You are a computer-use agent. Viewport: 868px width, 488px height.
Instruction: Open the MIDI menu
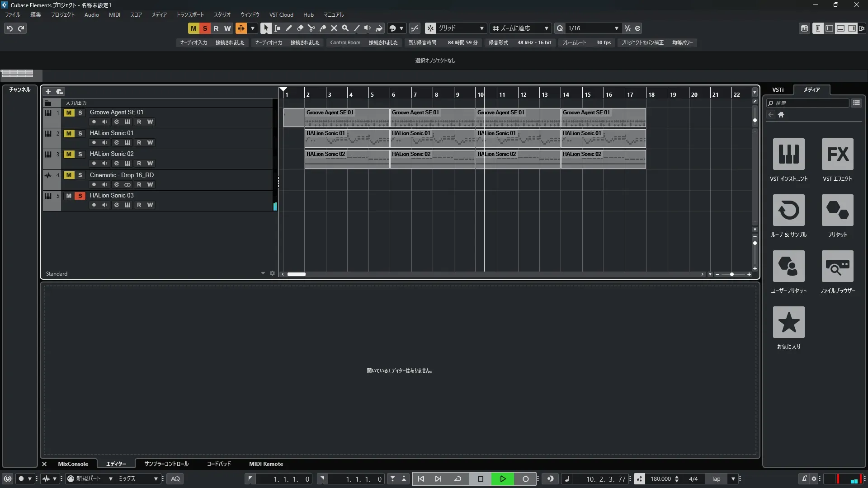[114, 14]
